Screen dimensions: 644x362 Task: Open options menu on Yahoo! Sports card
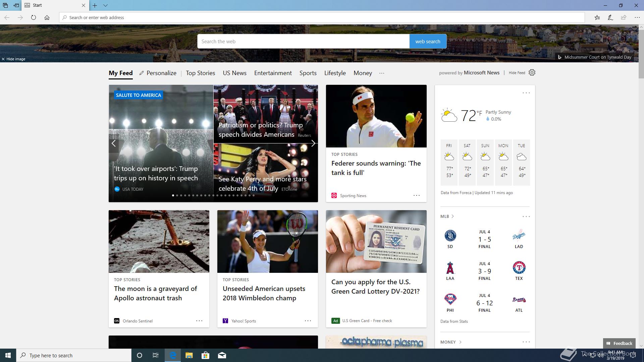point(308,321)
